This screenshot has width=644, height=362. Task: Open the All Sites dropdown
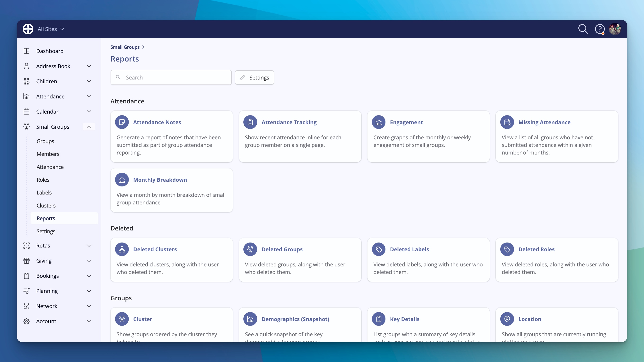tap(51, 29)
